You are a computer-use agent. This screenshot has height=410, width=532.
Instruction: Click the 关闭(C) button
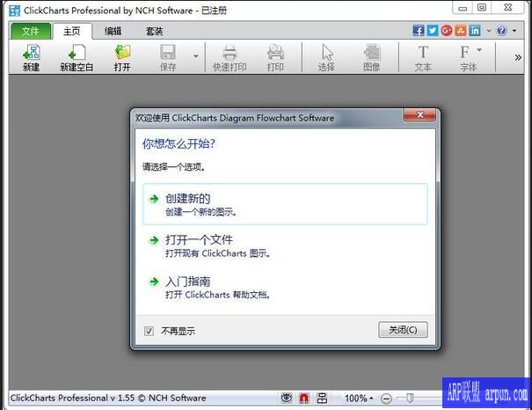point(403,330)
